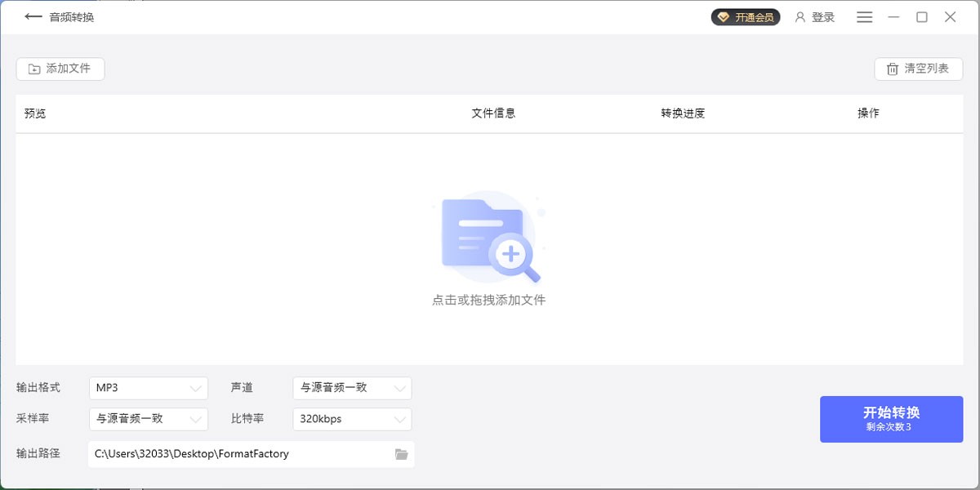Click the 点击或拖拽添加文件 prompt text
Viewport: 980px width, 490px height.
point(488,301)
